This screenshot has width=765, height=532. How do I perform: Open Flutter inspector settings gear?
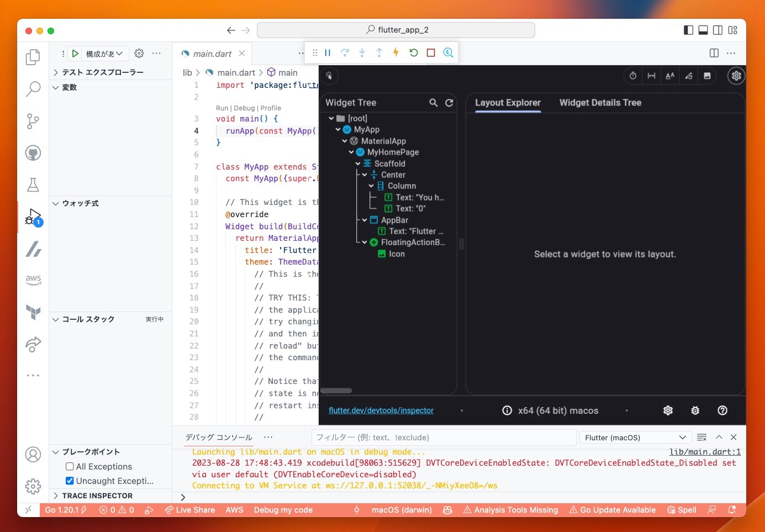[736, 76]
